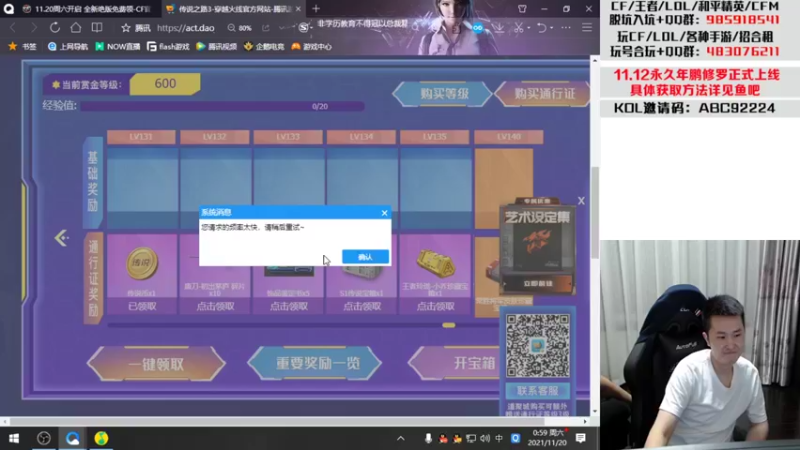The height and width of the screenshot is (450, 800).
Task: Close the 艺术设定集 side popup
Action: [581, 201]
